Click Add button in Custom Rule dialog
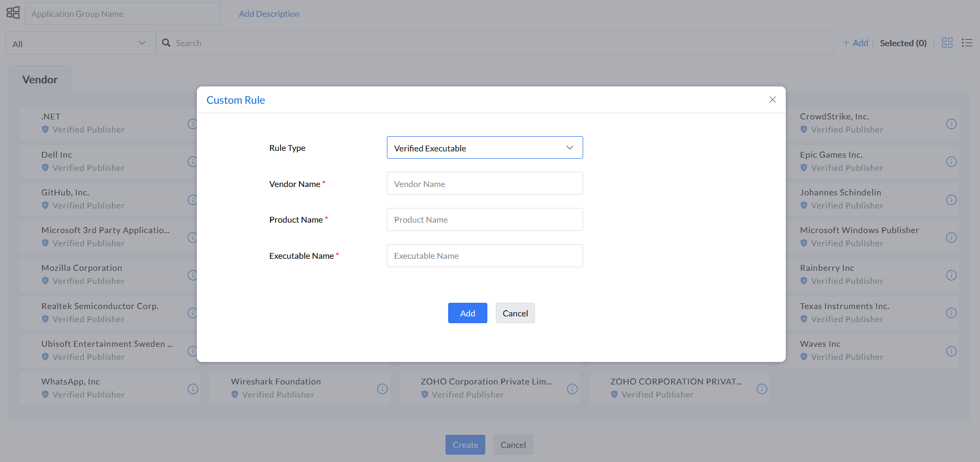The height and width of the screenshot is (462, 980). (467, 313)
